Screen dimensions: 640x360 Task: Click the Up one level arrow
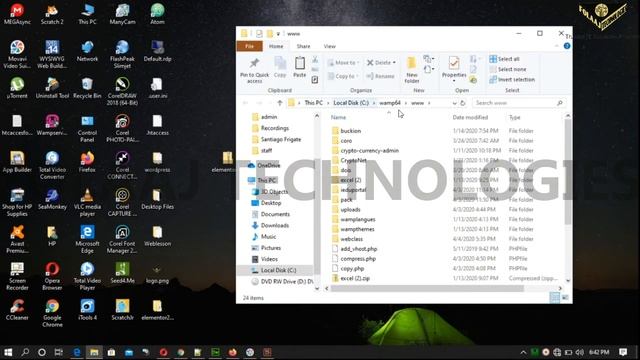[280, 103]
